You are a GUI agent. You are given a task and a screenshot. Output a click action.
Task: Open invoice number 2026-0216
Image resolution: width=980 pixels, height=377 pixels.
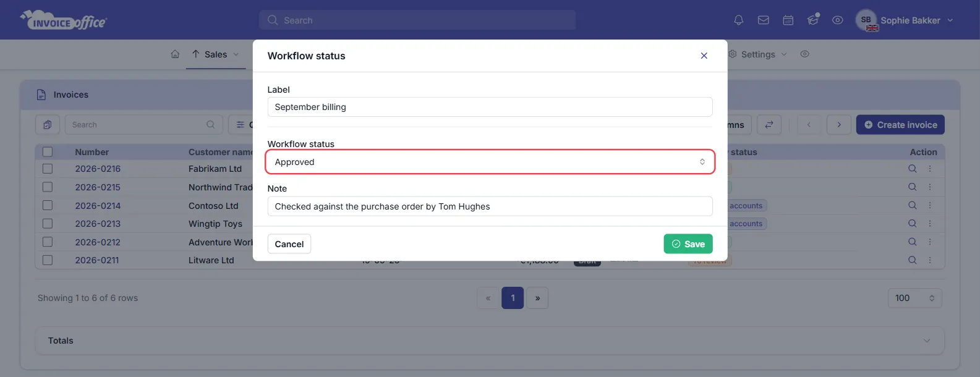pyautogui.click(x=98, y=169)
